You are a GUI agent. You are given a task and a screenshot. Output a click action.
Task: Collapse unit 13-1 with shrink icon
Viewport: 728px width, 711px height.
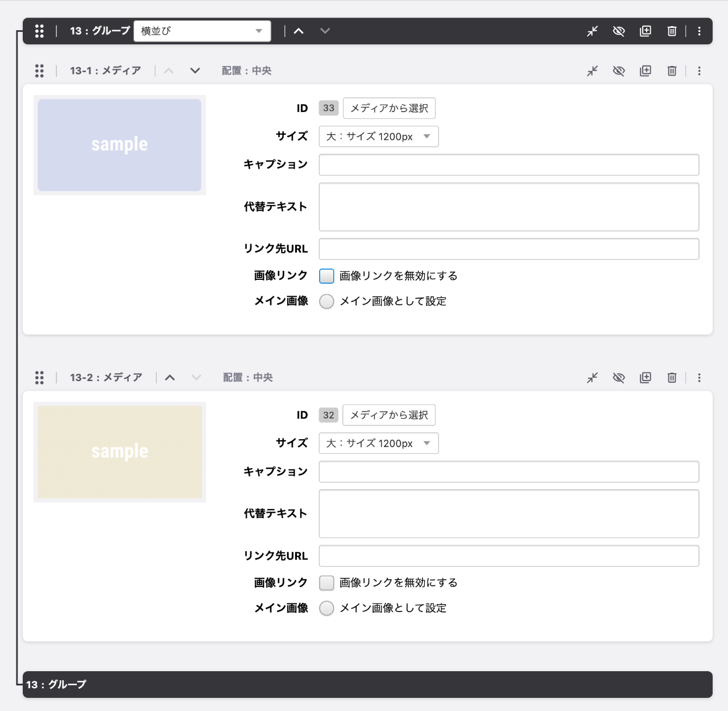[593, 71]
